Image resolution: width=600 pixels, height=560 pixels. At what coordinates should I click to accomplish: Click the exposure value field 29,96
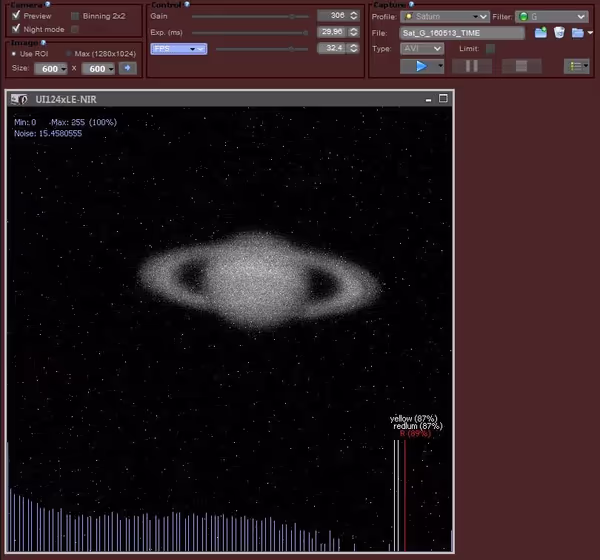tap(333, 32)
